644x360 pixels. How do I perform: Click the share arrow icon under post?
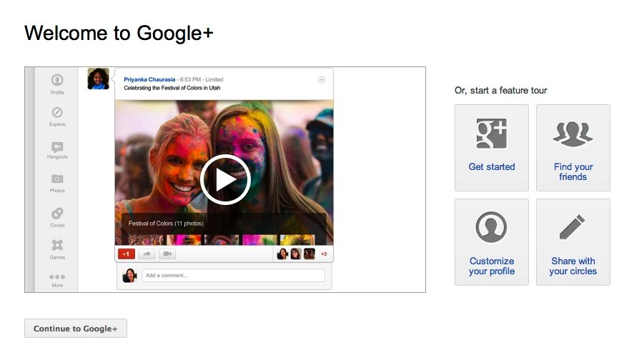[x=147, y=254]
